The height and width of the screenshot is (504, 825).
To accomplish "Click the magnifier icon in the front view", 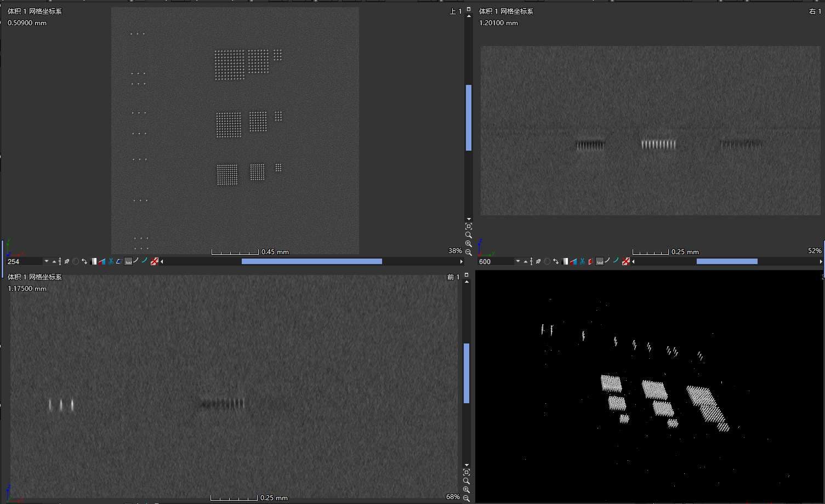I will point(466,480).
